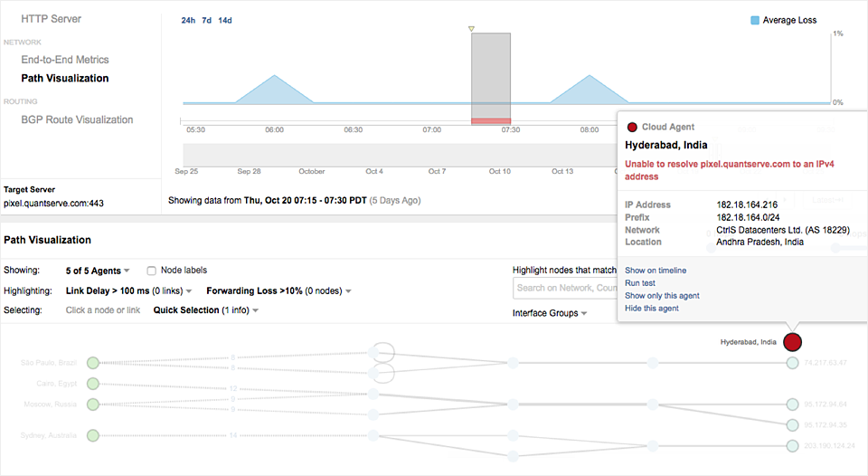Select the 74.217.63.47 destination node
The image size is (868, 476).
793,363
